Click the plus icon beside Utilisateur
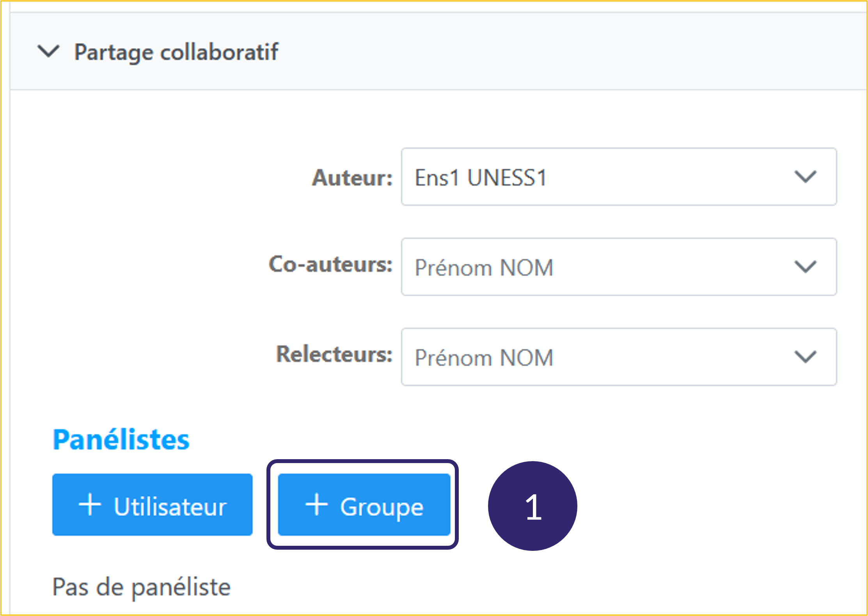The image size is (868, 616). click(x=90, y=505)
